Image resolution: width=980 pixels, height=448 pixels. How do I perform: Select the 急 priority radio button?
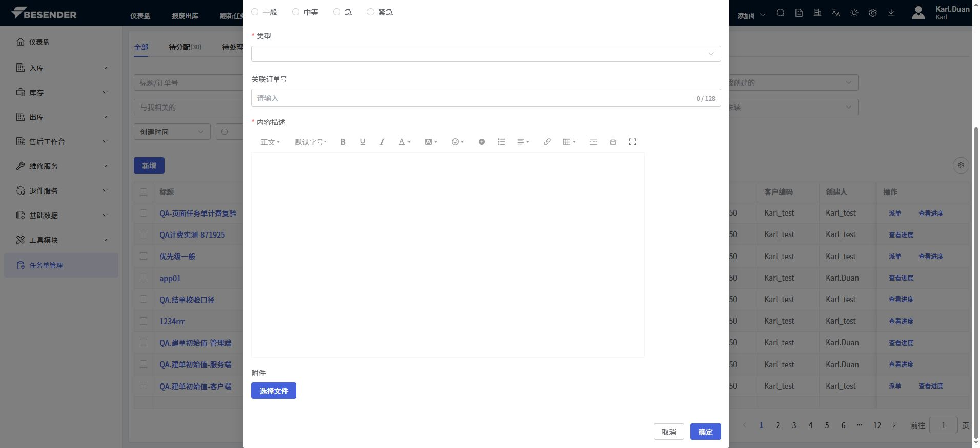[337, 12]
